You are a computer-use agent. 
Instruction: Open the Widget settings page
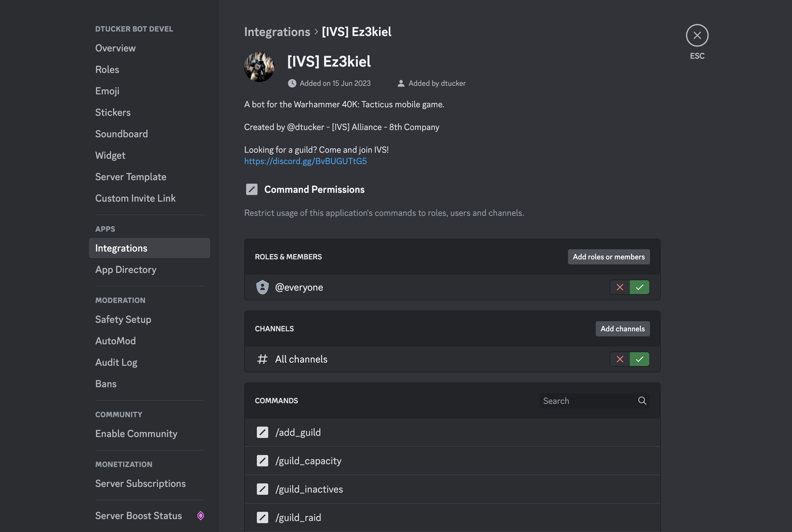[149, 155]
